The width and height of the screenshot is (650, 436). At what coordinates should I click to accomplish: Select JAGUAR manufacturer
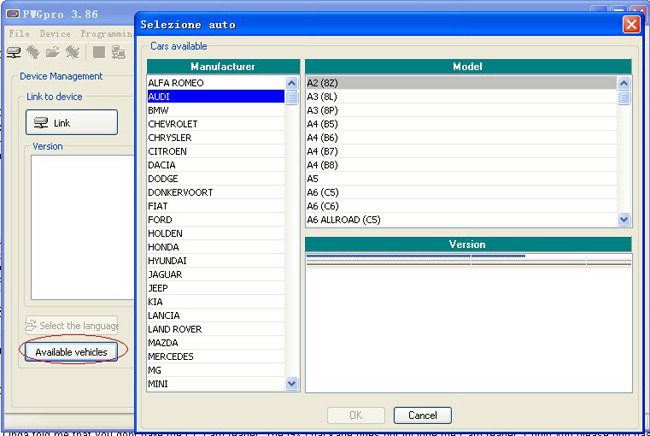pos(216,274)
